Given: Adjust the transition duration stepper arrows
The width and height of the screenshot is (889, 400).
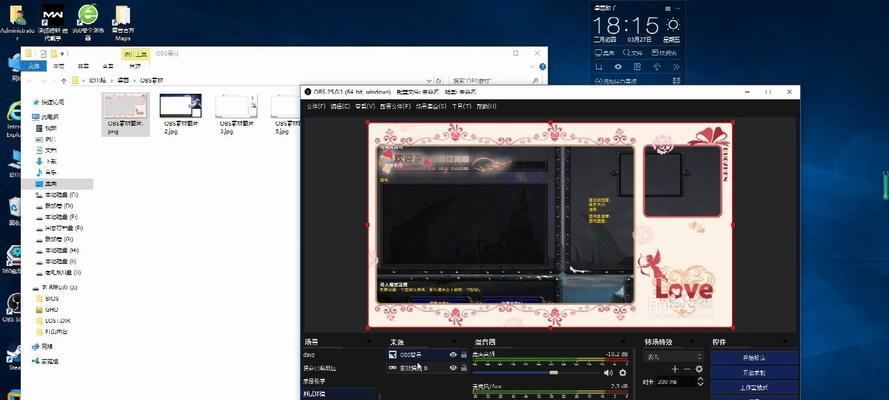Looking at the screenshot, I should (x=700, y=382).
